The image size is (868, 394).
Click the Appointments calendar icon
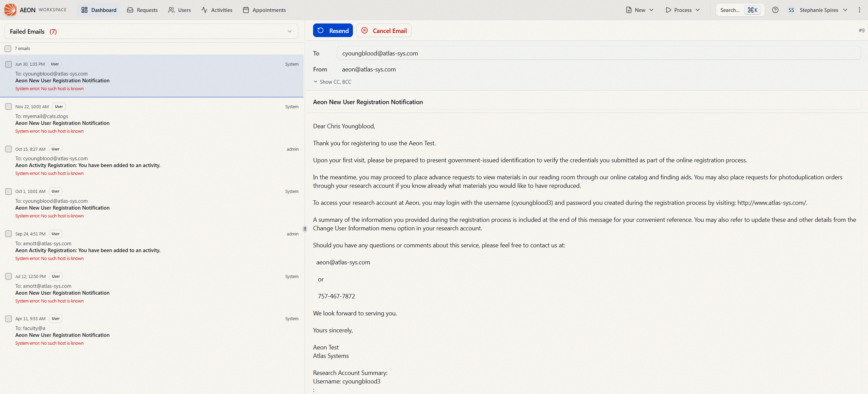pos(246,10)
